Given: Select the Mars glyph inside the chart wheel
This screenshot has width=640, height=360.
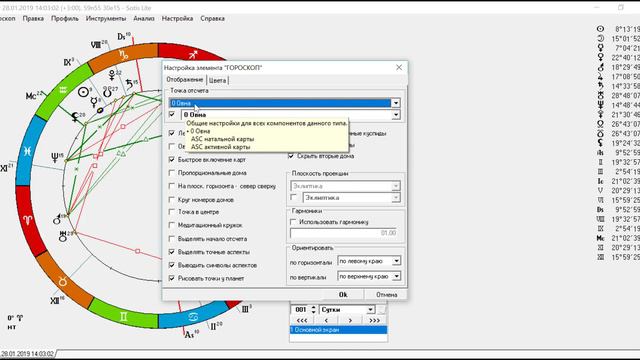Looking at the screenshot, I should [57, 221].
